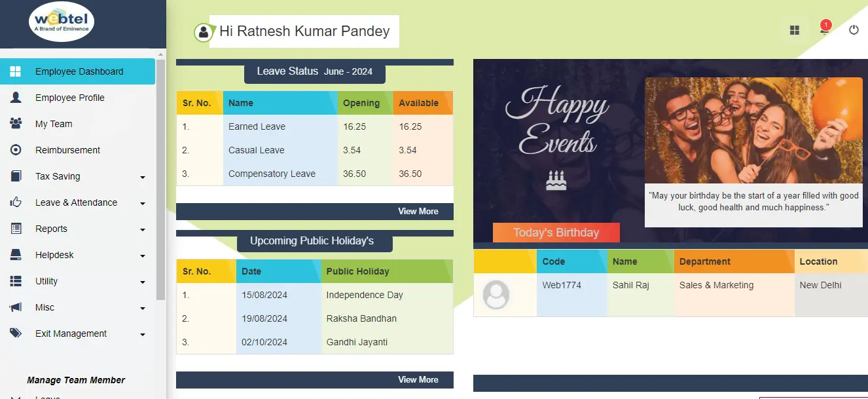
Task: Click Manage Team Member heading
Action: 76,380
